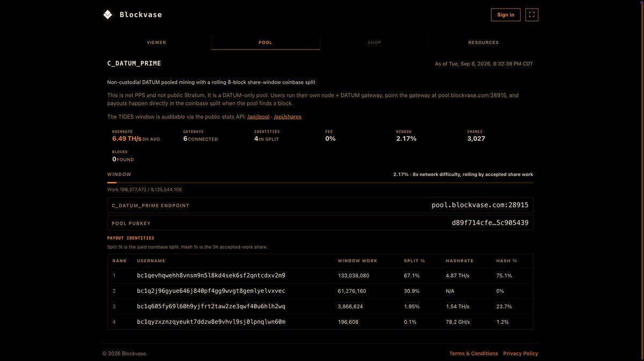Click the "Work 198,377,472 / 9,135,544,108" text

[144, 190]
